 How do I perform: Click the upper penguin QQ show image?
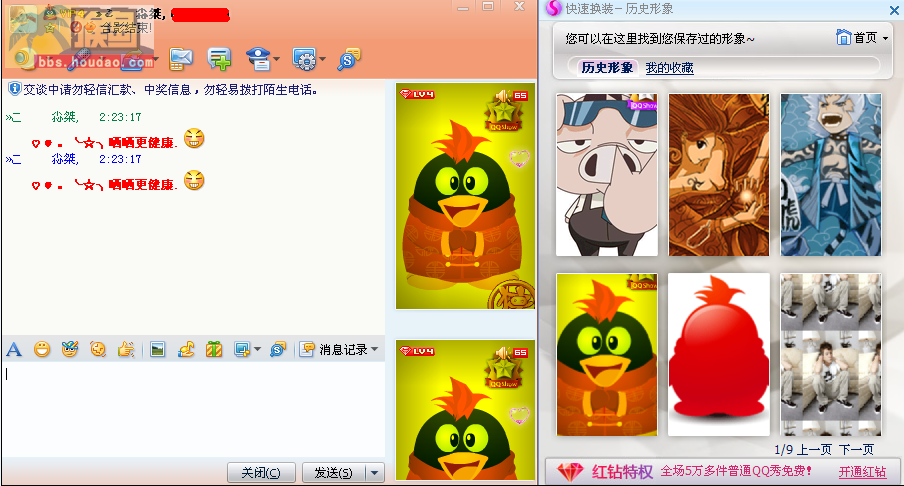pos(465,196)
